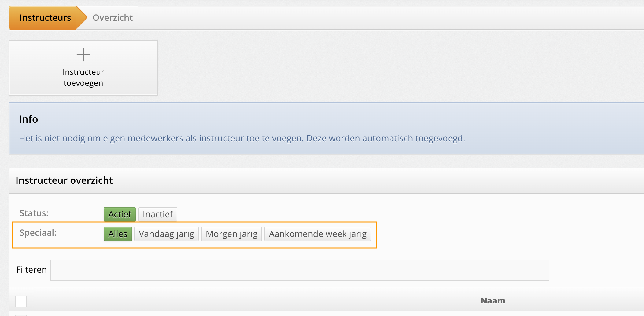Click the 'Speciaal:' label
This screenshot has width=644, height=316.
click(38, 233)
